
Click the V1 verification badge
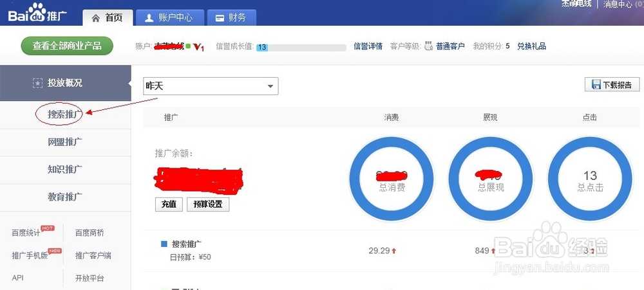point(199,47)
